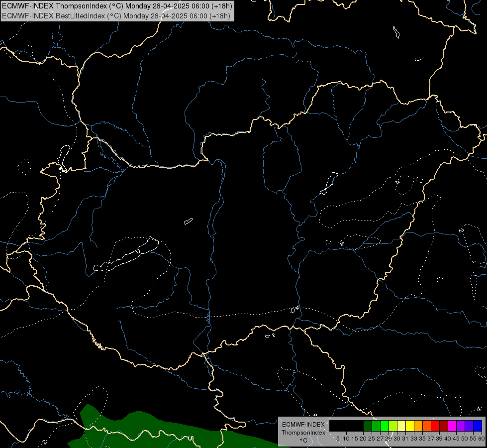Select the orange 33-35 legend swatch
This screenshot has width=487, height=448.
click(418, 426)
